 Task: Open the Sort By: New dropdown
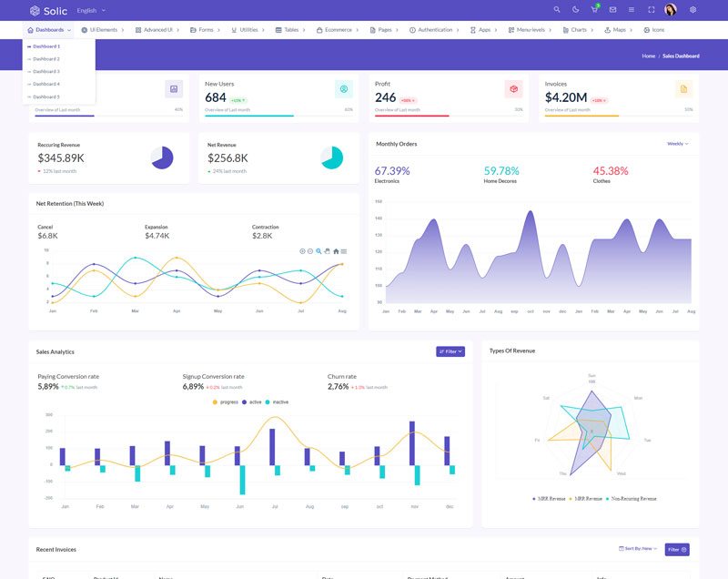(x=638, y=549)
